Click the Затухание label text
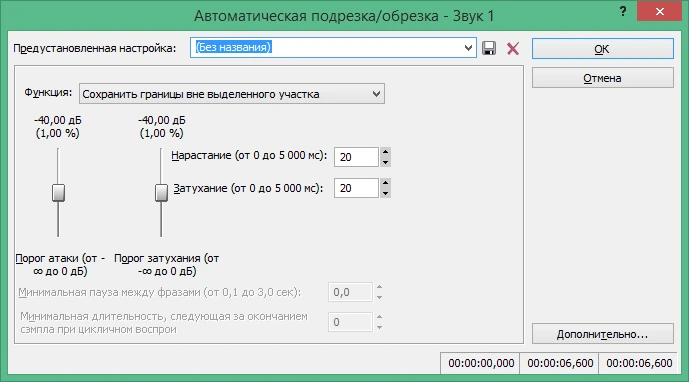Image resolution: width=689 pixels, height=382 pixels. click(248, 188)
